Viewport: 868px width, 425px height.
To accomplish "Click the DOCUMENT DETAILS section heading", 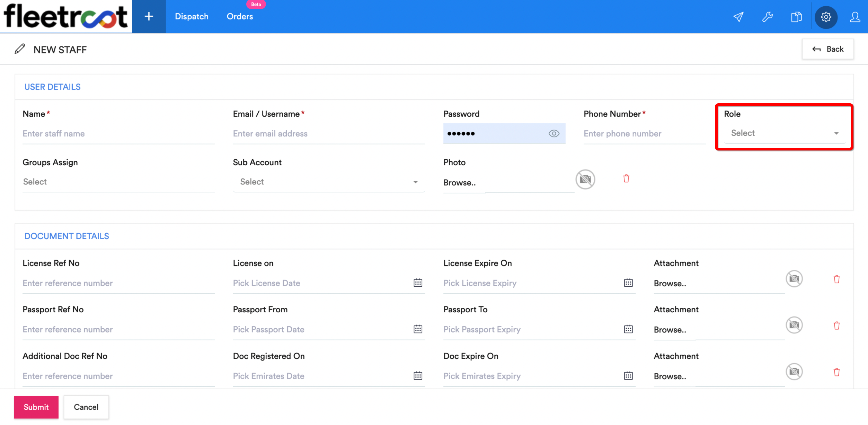I will click(67, 236).
